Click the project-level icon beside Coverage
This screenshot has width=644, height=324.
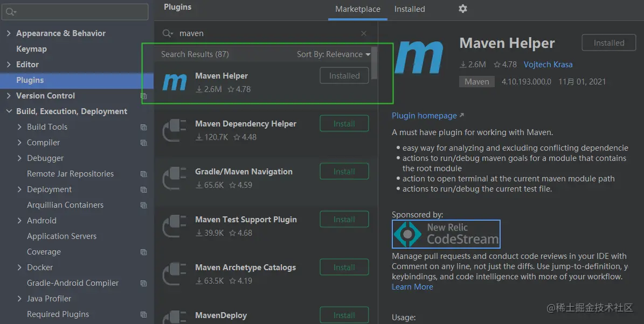(144, 252)
